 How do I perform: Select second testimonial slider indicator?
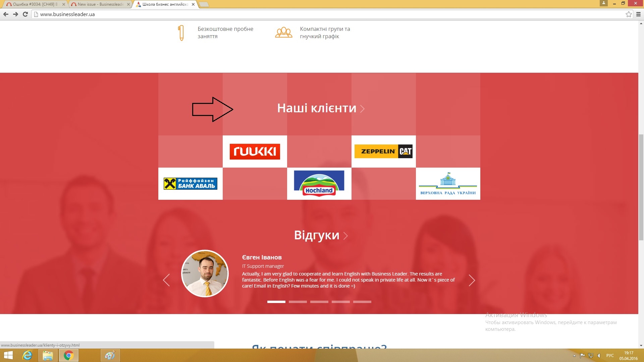click(x=298, y=302)
